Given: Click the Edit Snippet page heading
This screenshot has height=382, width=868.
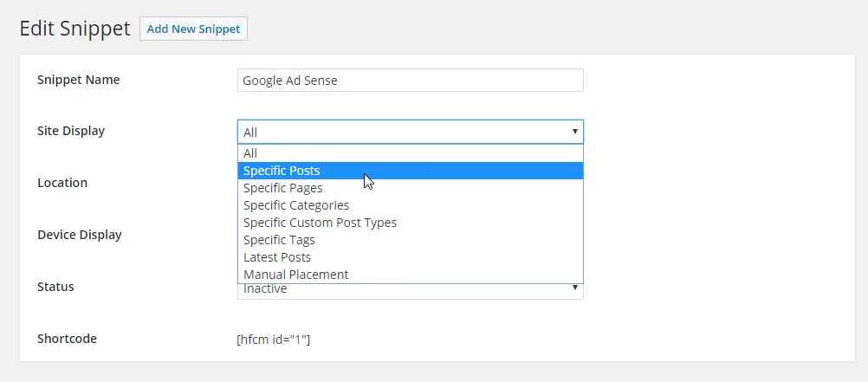Looking at the screenshot, I should point(74,29).
